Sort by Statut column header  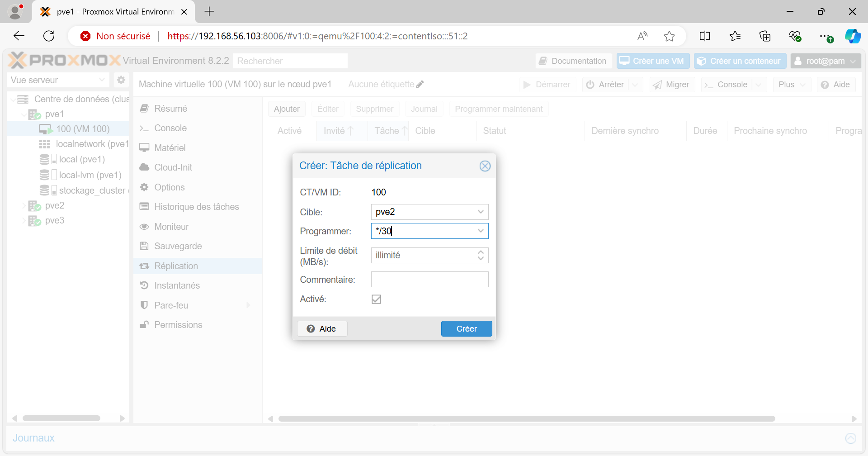530,131
